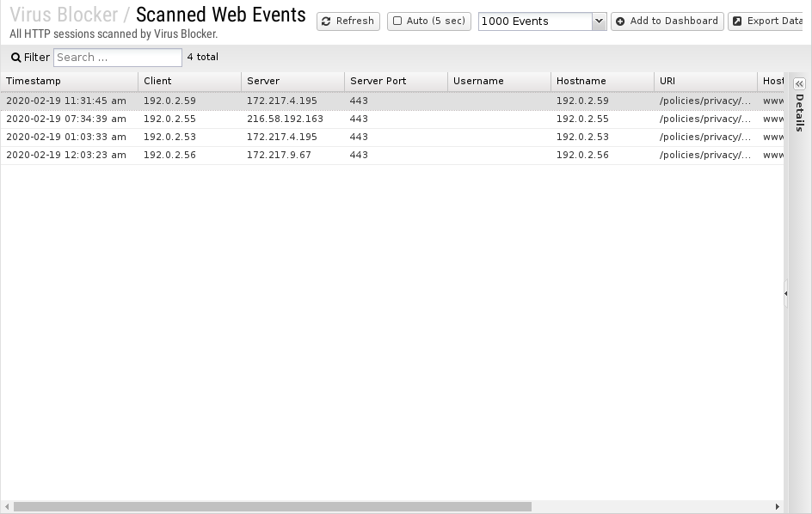Sort by the Hostname column header

[602, 82]
